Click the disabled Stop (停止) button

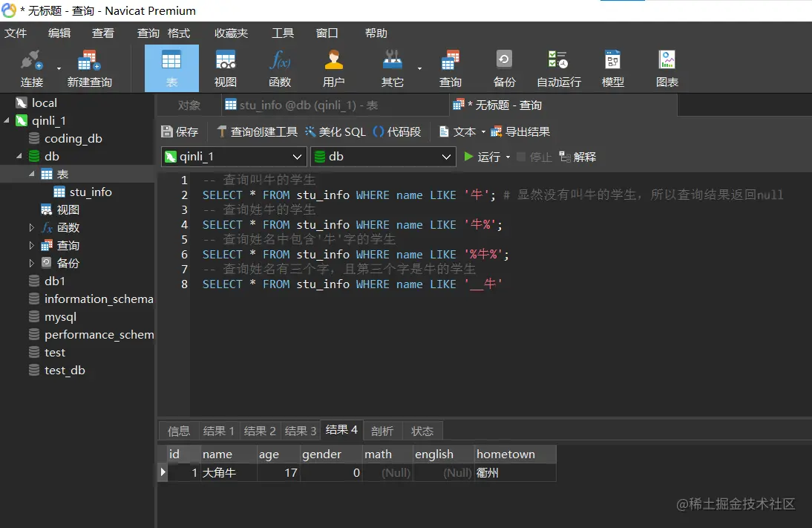click(x=534, y=157)
